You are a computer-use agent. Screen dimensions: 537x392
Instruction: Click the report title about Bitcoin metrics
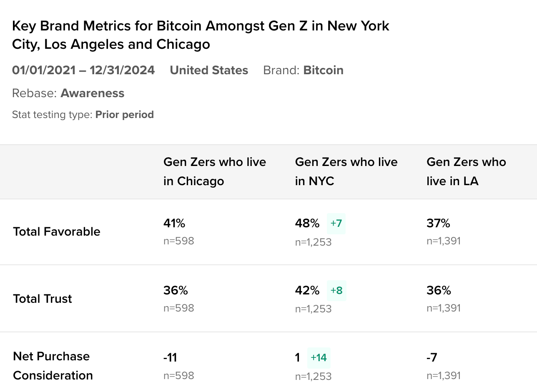[201, 35]
